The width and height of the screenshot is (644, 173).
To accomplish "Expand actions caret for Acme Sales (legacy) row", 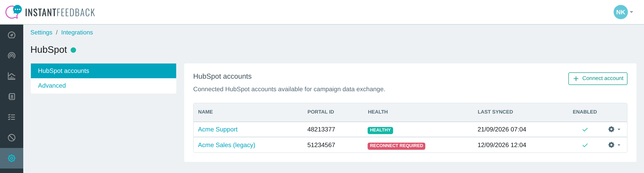I will [x=619, y=145].
